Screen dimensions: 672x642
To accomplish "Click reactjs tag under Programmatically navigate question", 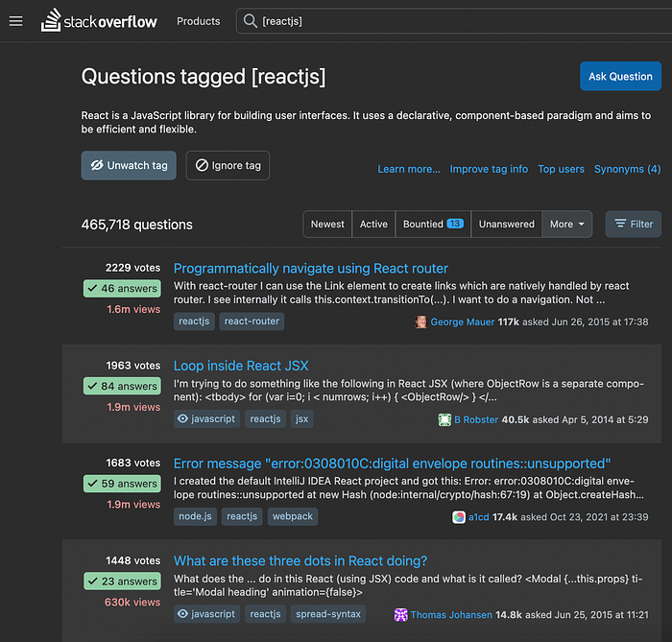I will click(194, 321).
